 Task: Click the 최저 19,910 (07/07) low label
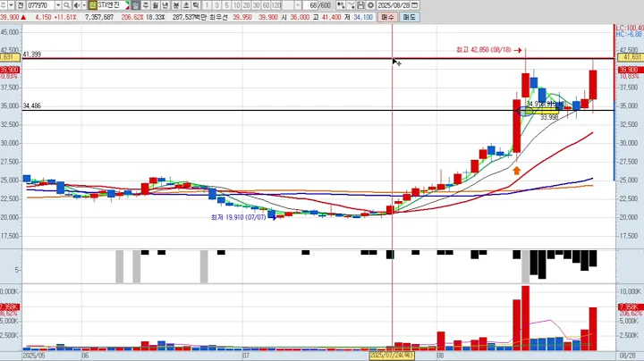coord(238,217)
